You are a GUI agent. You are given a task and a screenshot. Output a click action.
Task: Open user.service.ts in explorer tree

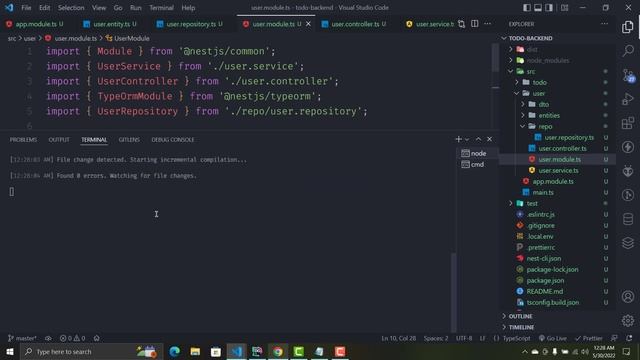[x=558, y=170]
